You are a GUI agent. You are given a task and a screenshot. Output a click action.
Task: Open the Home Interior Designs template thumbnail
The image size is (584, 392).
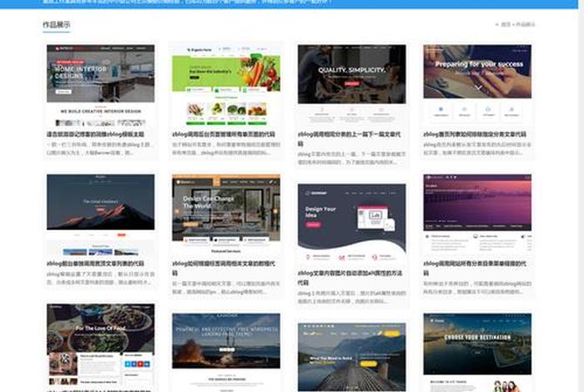point(101,86)
